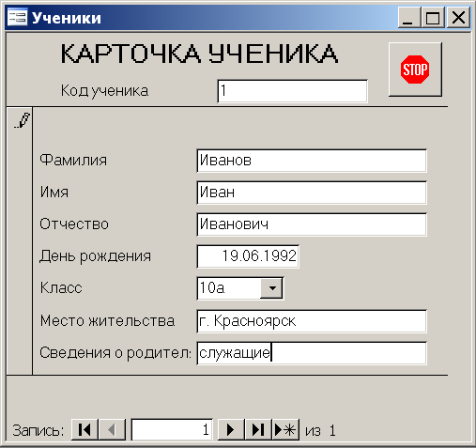
Task: Click the Место жительства label
Action: [107, 321]
